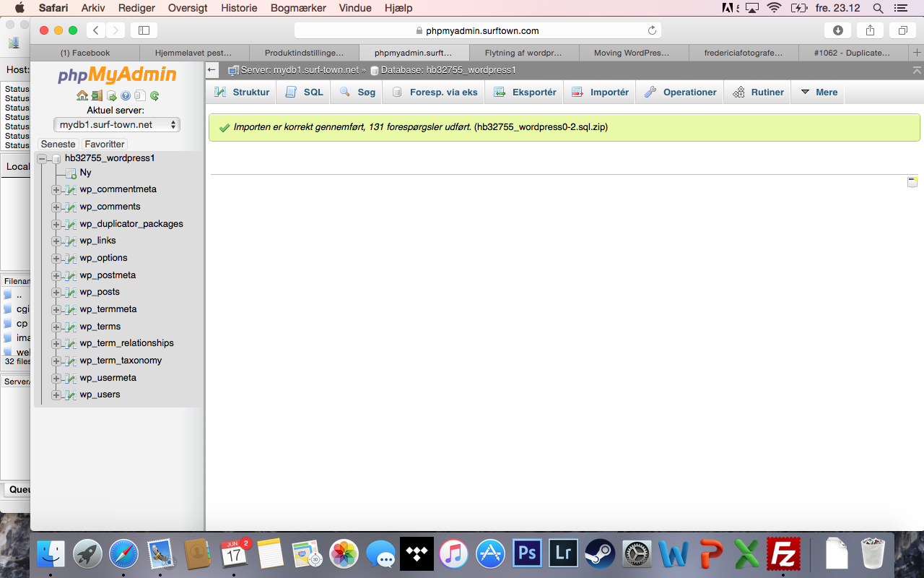This screenshot has height=578, width=924.
Task: Click Safari's show sidebar icon
Action: (144, 30)
